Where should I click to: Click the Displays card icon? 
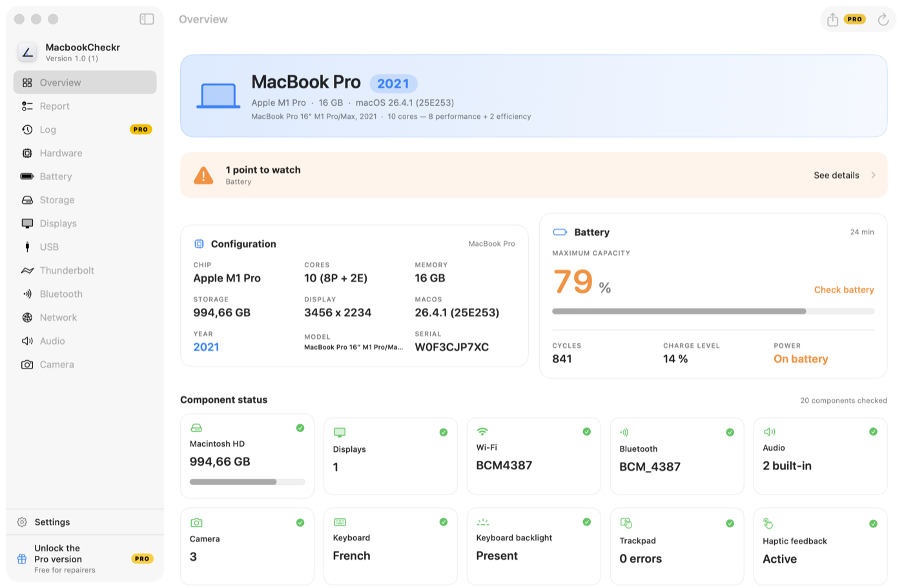340,432
